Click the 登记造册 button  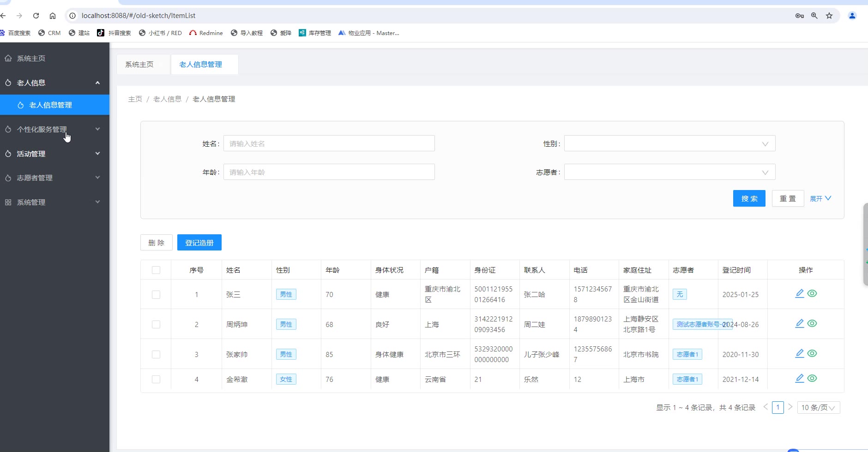pyautogui.click(x=199, y=243)
